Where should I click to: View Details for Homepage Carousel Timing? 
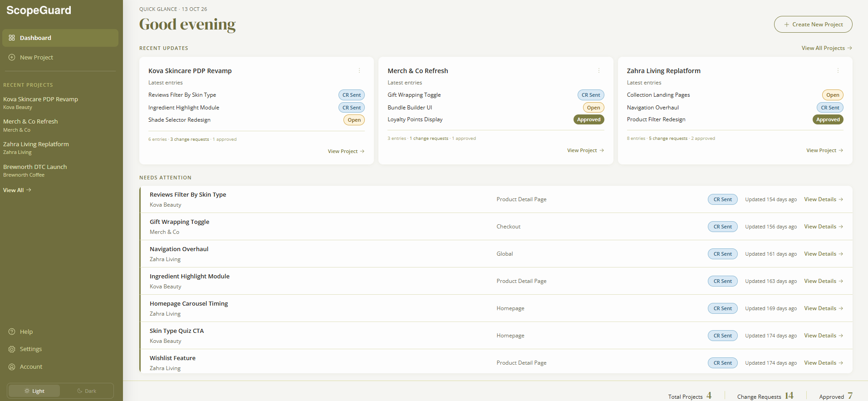(x=824, y=308)
